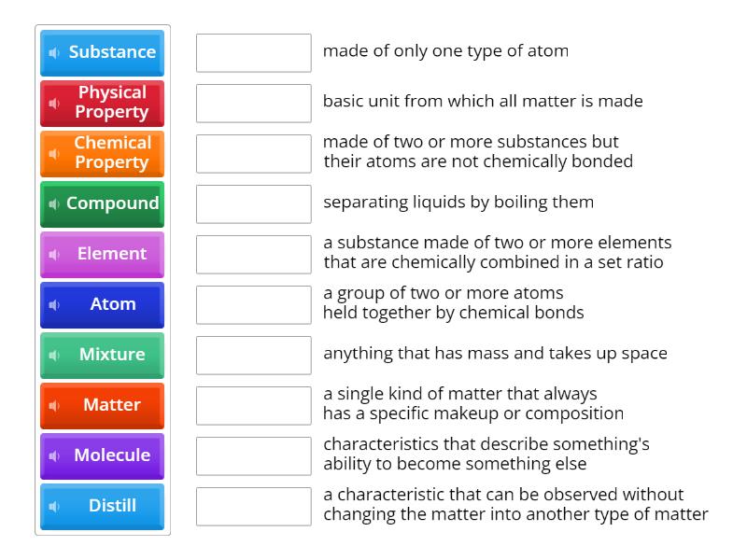Play pronunciation for the Atom tile
Viewport: 747px width, 560px height.
(x=54, y=304)
